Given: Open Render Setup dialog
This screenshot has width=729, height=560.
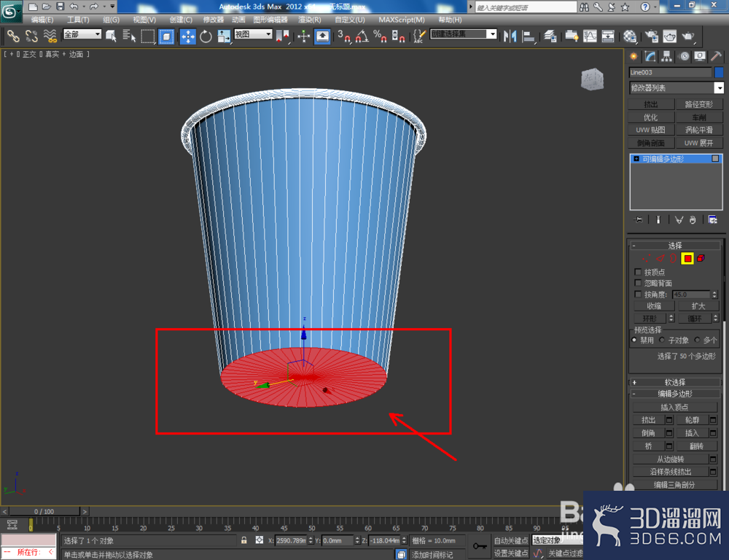Looking at the screenshot, I should (651, 36).
